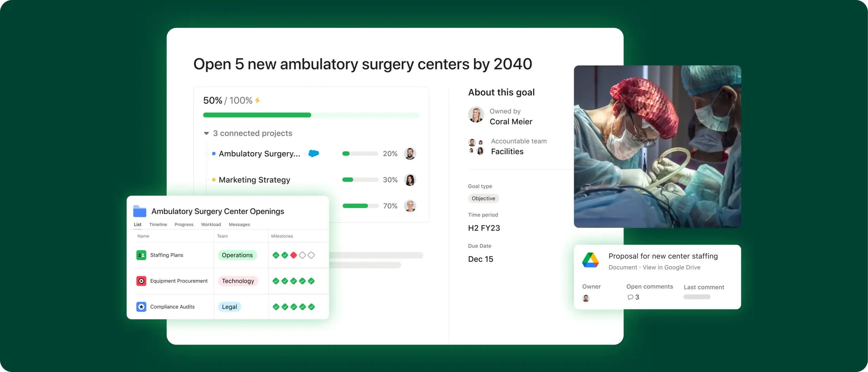Toggle visibility of the Progress tab view
Screen dimensions: 868x372
184,224
